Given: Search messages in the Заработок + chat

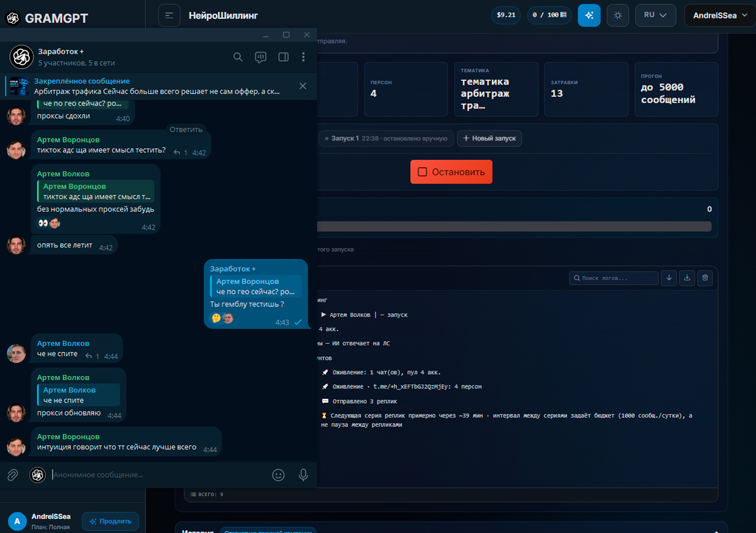Looking at the screenshot, I should [x=238, y=57].
